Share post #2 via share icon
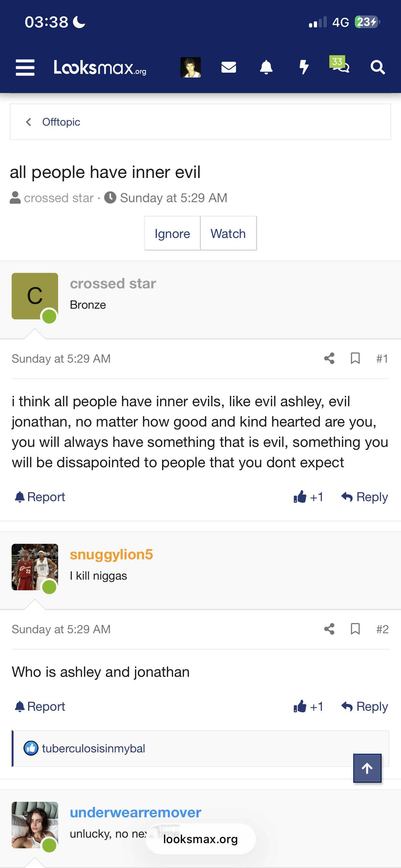This screenshot has width=401, height=868. 329,629
